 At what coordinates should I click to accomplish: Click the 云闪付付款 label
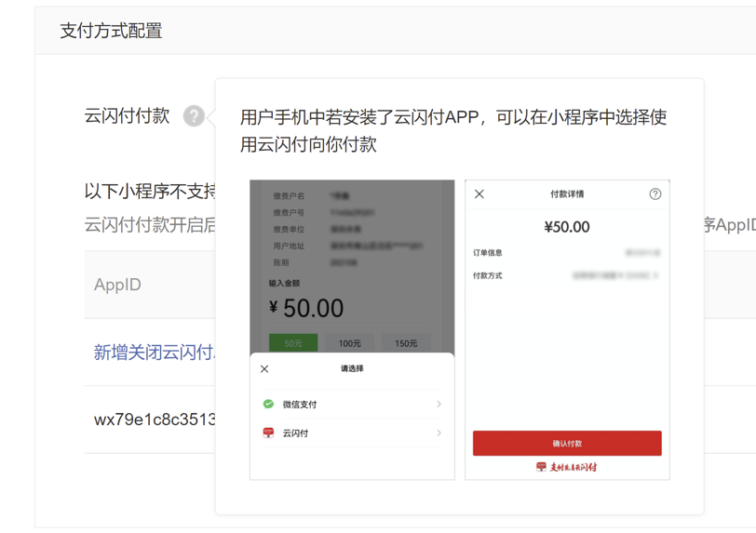(127, 115)
